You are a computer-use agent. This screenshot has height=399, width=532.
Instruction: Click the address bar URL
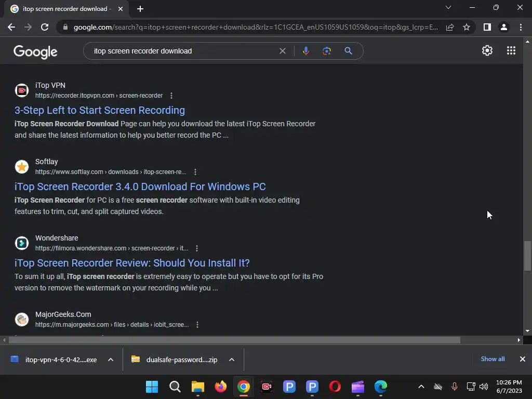(x=256, y=27)
